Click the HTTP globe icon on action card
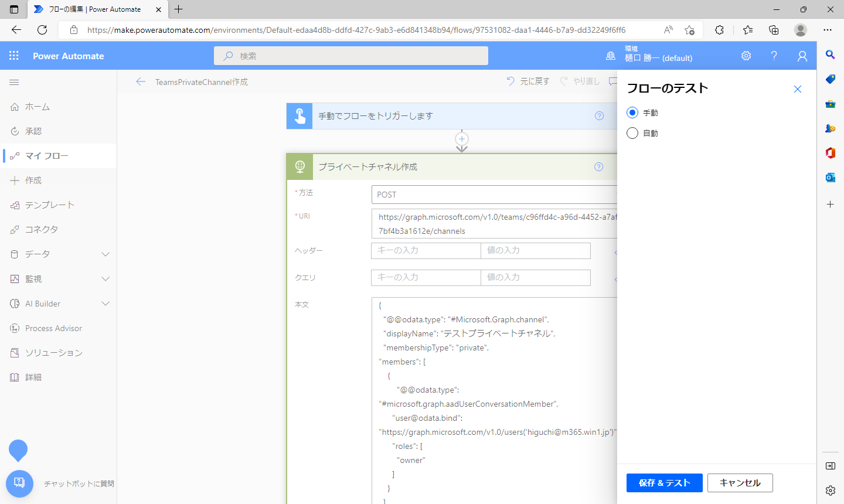The width and height of the screenshot is (844, 504). [300, 167]
